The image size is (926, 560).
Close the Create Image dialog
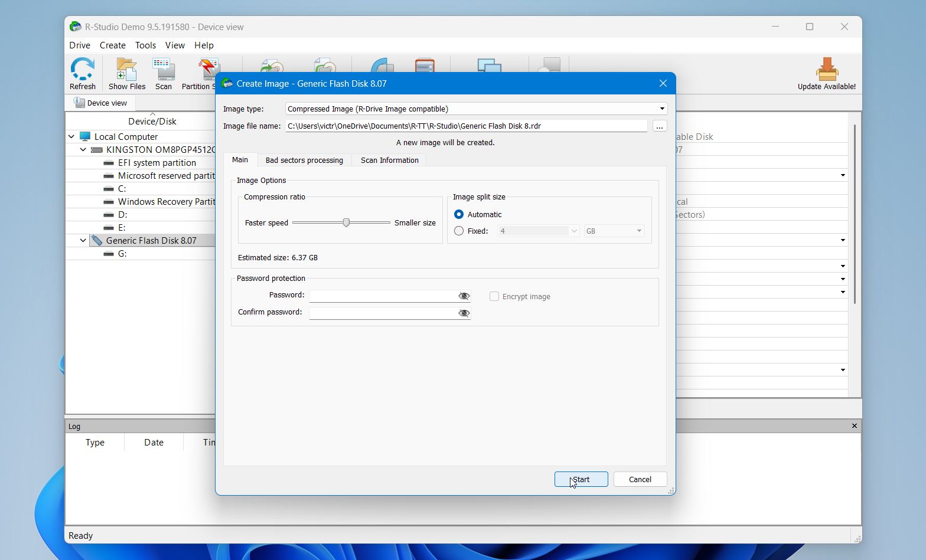(x=663, y=83)
